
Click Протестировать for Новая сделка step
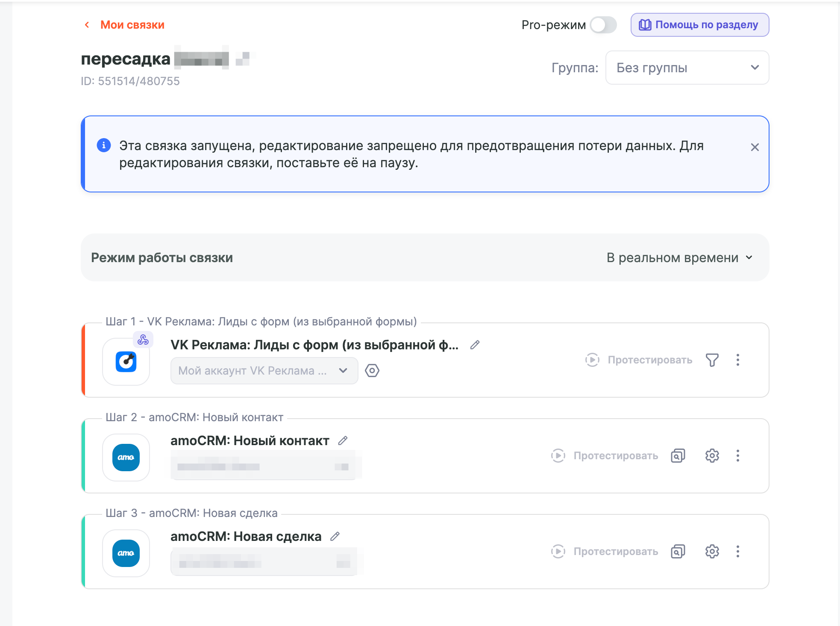click(605, 552)
